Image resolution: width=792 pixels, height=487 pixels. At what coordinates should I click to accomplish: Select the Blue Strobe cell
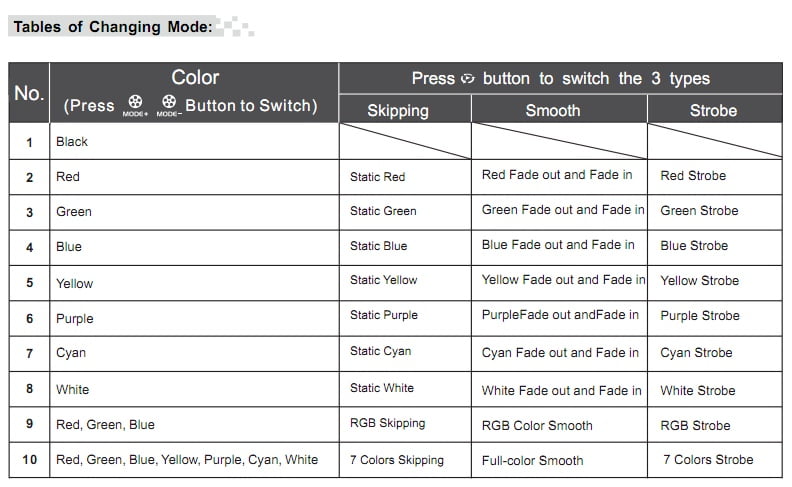[694, 246]
